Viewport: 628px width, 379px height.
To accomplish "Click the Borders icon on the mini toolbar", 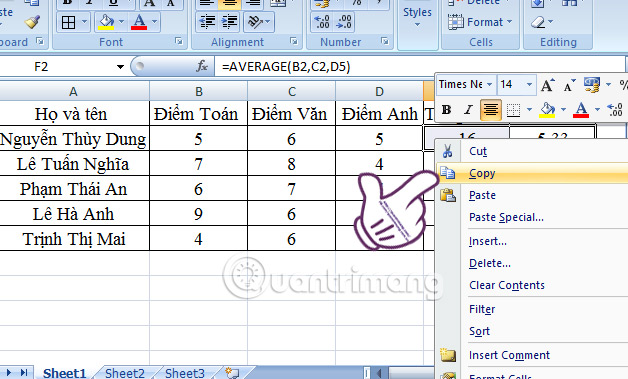I will [513, 110].
